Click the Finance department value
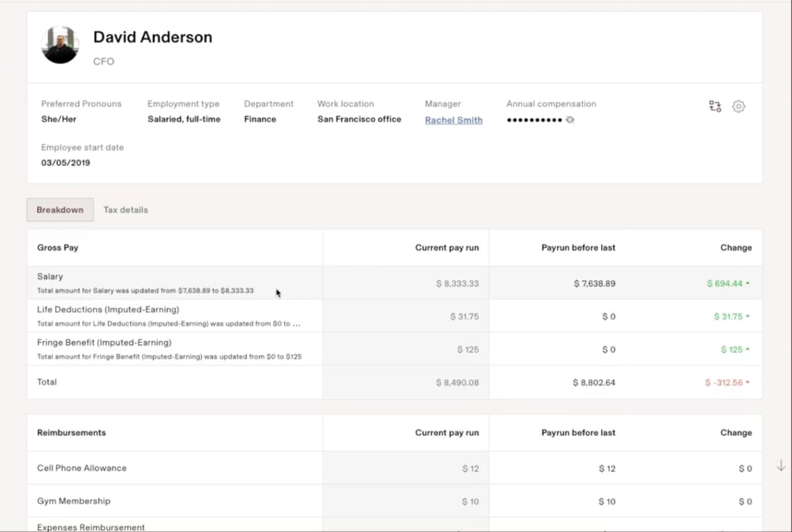 click(x=260, y=119)
